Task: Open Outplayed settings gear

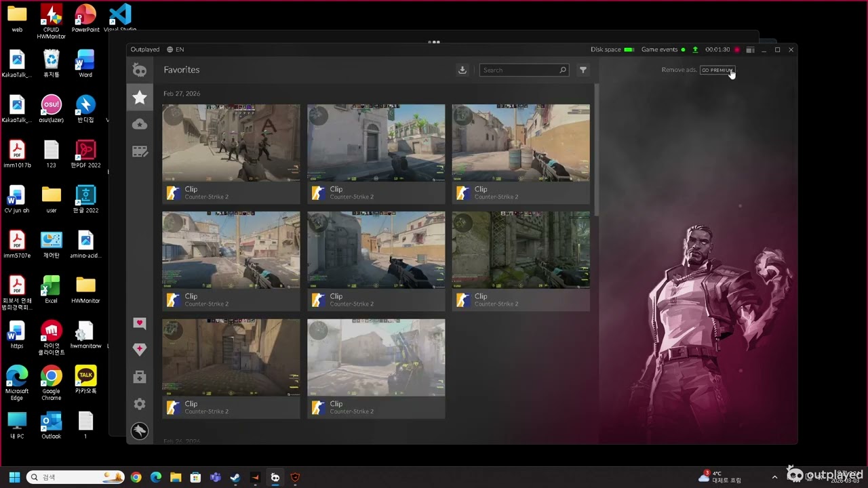Action: [x=140, y=404]
